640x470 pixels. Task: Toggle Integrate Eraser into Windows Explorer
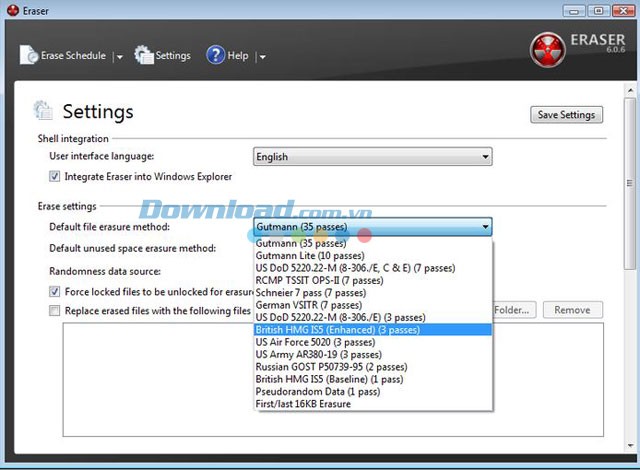click(55, 177)
